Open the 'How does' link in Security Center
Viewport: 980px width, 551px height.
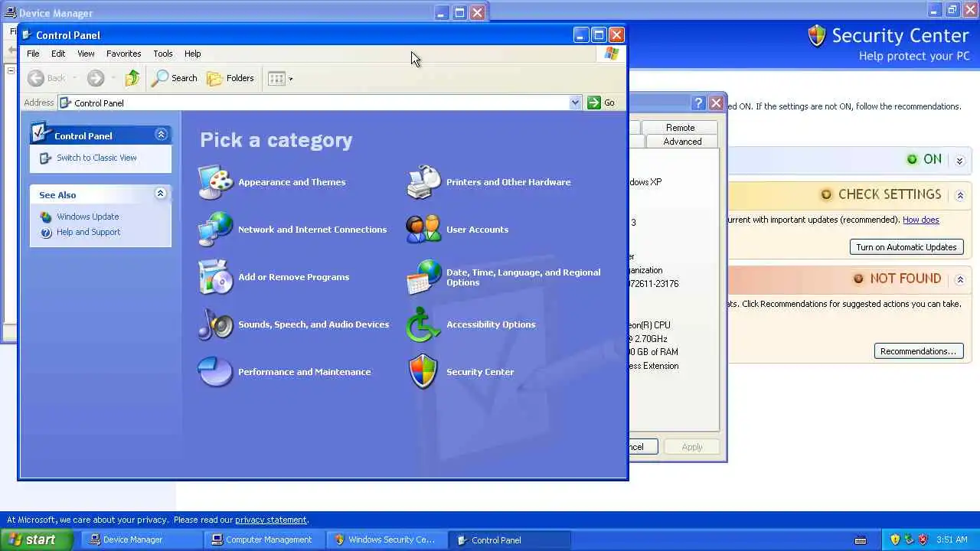[920, 220]
